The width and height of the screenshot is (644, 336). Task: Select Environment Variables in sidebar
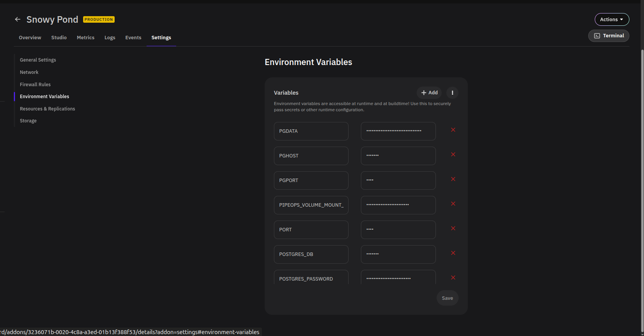click(x=45, y=97)
